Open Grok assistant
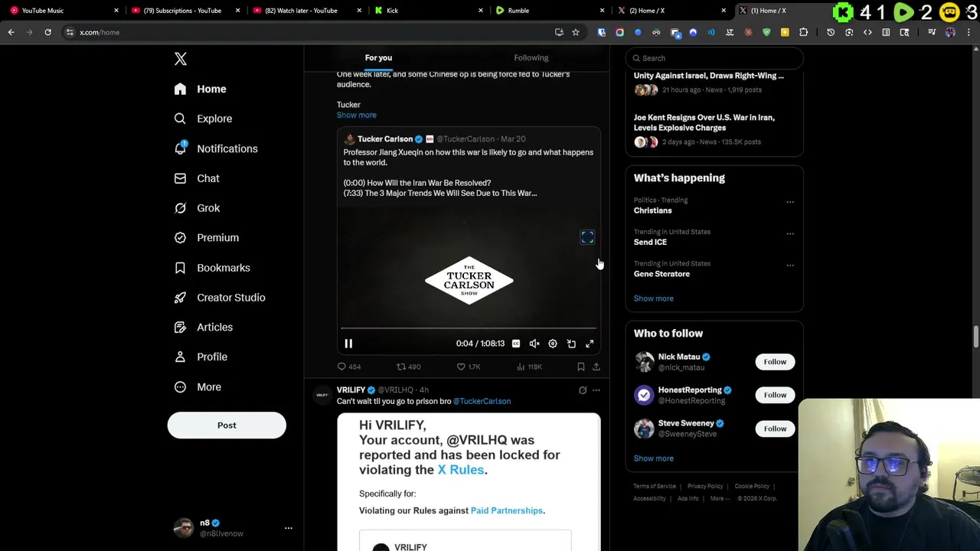Image resolution: width=980 pixels, height=551 pixels. click(197, 208)
